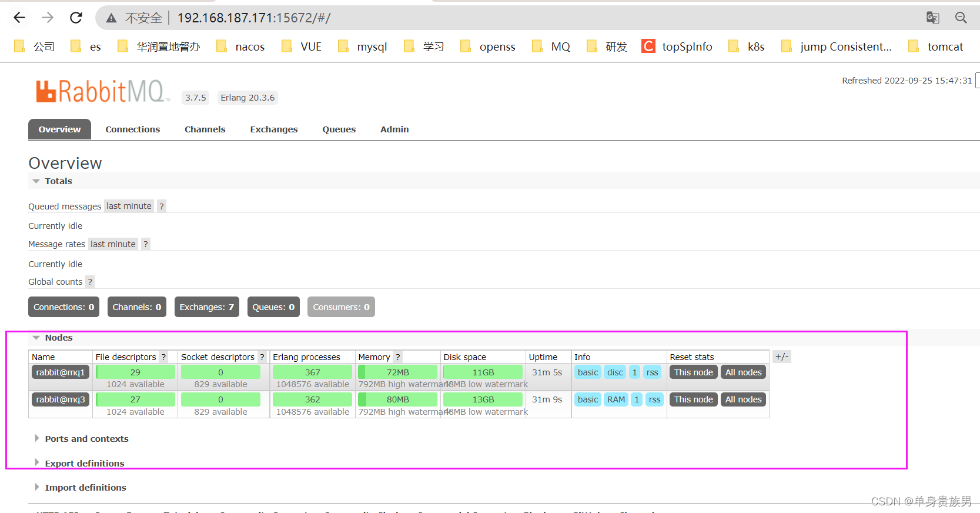
Task: Toggle node table columns with +/-
Action: pos(782,357)
